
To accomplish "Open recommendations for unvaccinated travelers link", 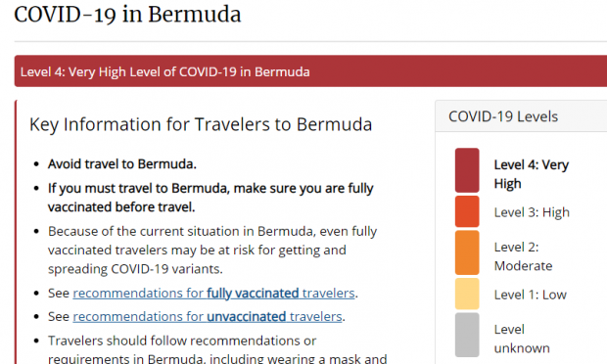I will coord(208,316).
